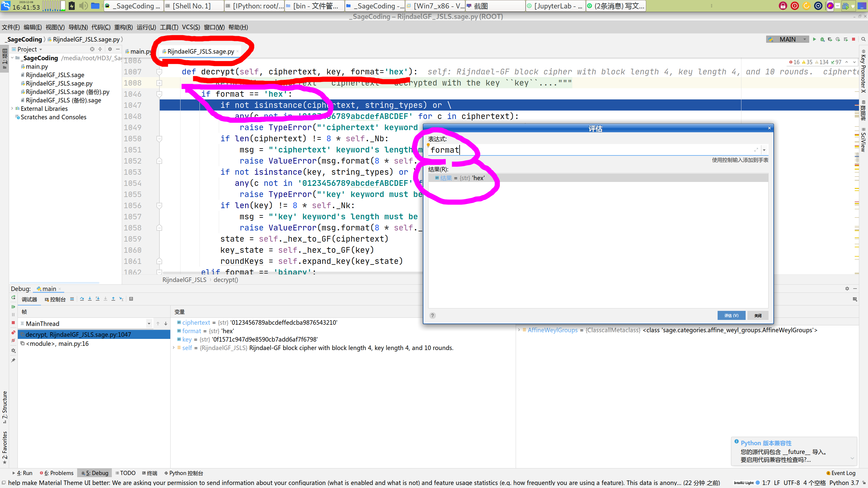Toggle code folding at line 1008
Screen dimensions: 868x488
coord(159,83)
